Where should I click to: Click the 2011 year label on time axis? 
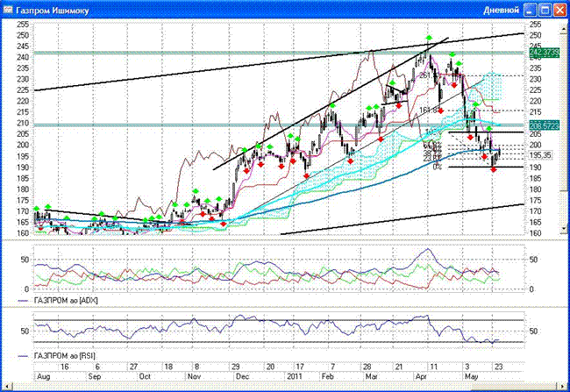coord(295,376)
